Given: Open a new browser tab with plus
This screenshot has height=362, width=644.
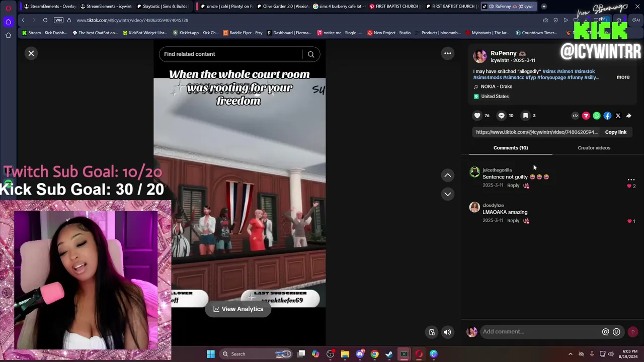Looking at the screenshot, I should 544,7.
